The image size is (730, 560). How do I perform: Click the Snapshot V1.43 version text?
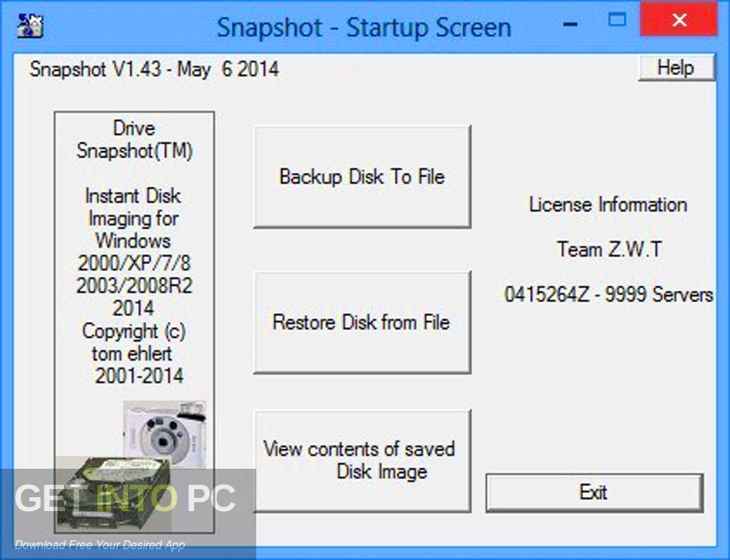click(x=154, y=69)
